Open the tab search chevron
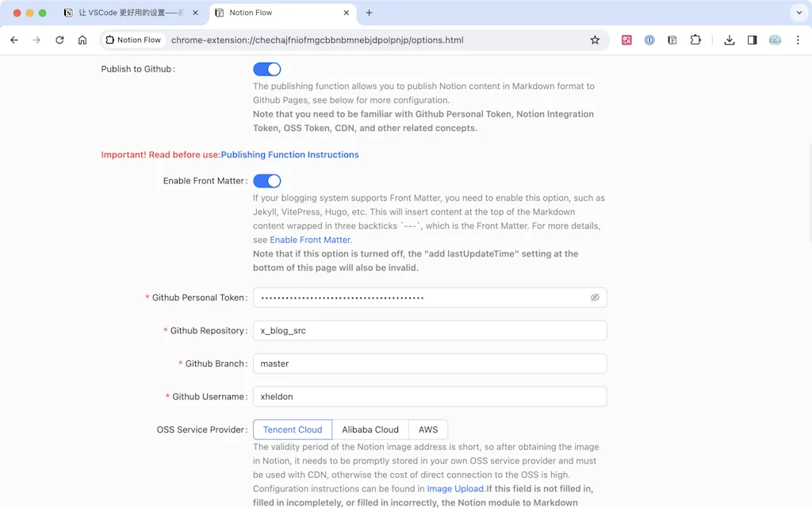Image resolution: width=812 pixels, height=508 pixels. 797,13
